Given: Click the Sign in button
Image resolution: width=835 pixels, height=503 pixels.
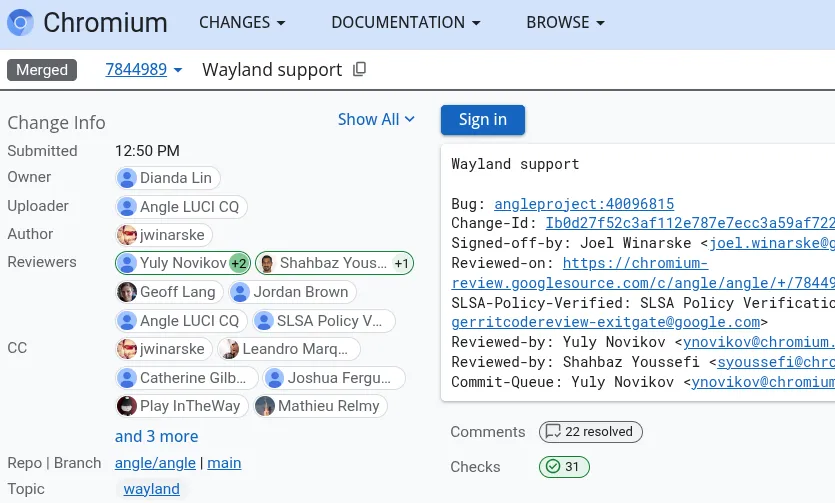Looking at the screenshot, I should pyautogui.click(x=482, y=120).
